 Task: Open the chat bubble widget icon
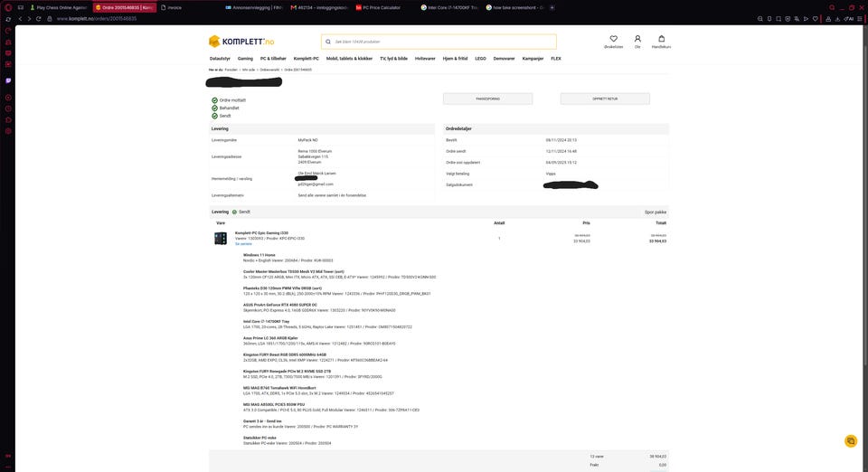tap(851, 441)
